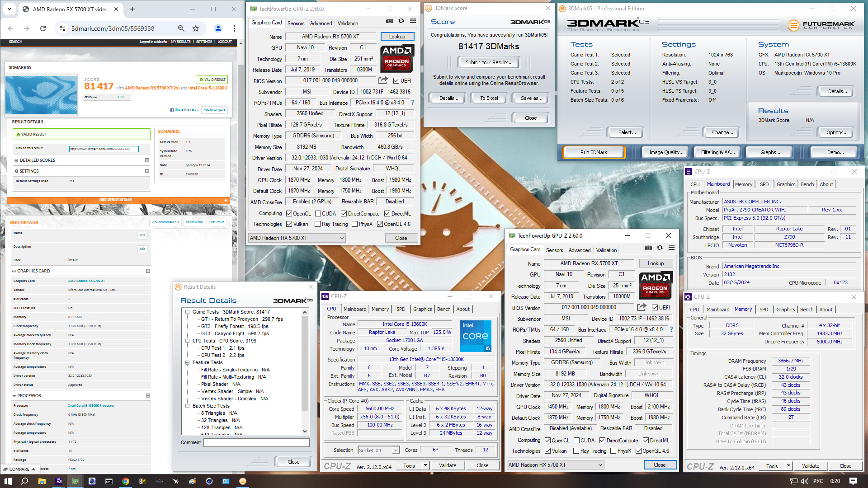Collapse Feature Tests tree node in Result Details

point(187,362)
